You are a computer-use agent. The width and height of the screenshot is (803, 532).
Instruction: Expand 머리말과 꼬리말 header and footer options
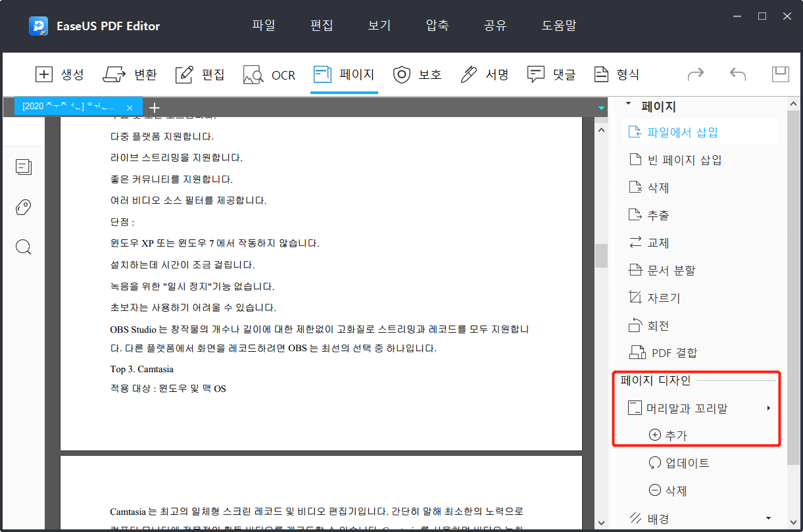[x=684, y=408]
